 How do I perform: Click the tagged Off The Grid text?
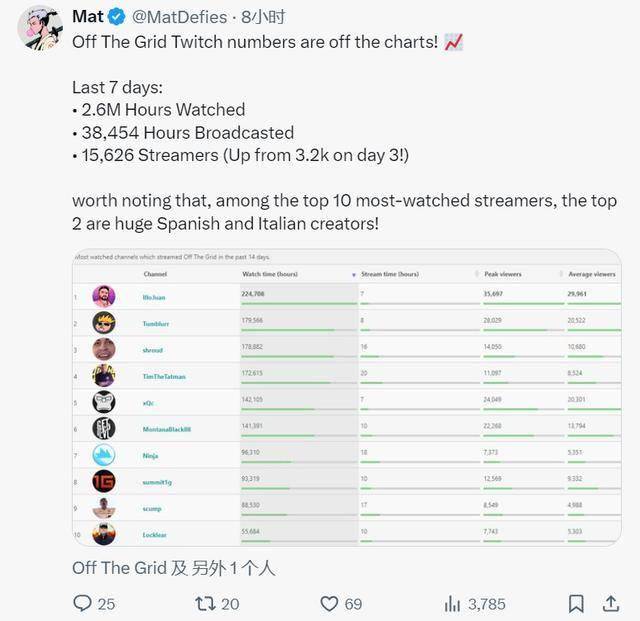pyautogui.click(x=119, y=567)
